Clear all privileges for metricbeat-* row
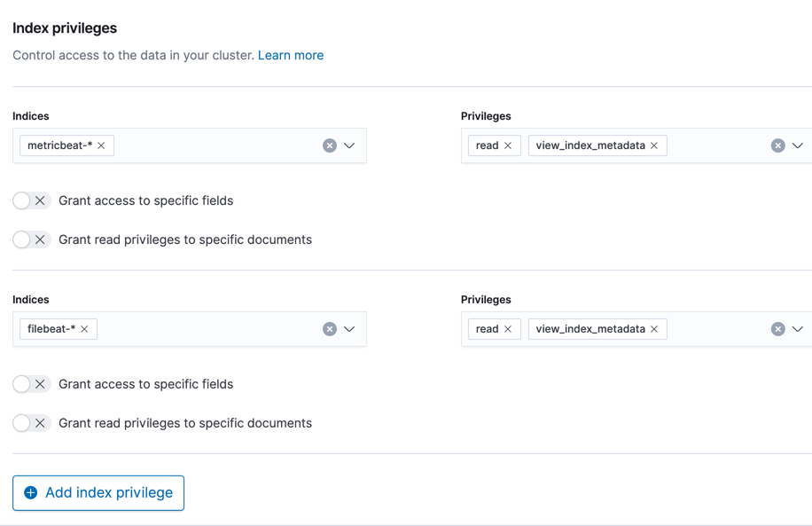Image resolution: width=812 pixels, height=526 pixels. point(777,145)
